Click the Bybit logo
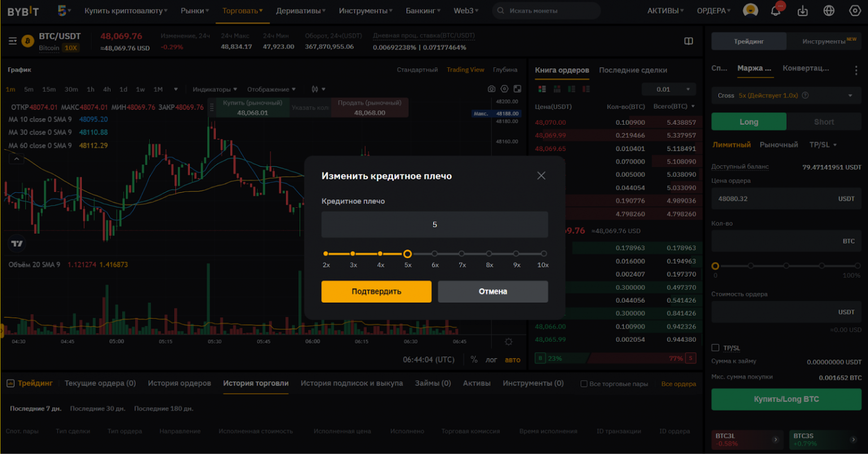This screenshot has width=868, height=454. point(23,11)
